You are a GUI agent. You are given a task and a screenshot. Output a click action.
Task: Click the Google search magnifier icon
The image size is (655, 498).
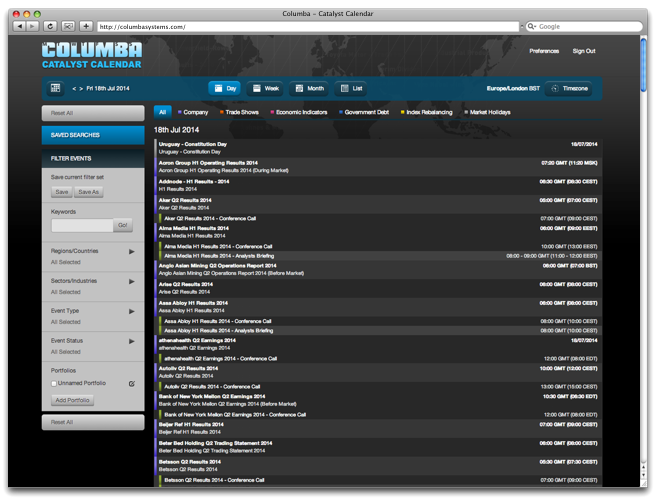coord(531,26)
